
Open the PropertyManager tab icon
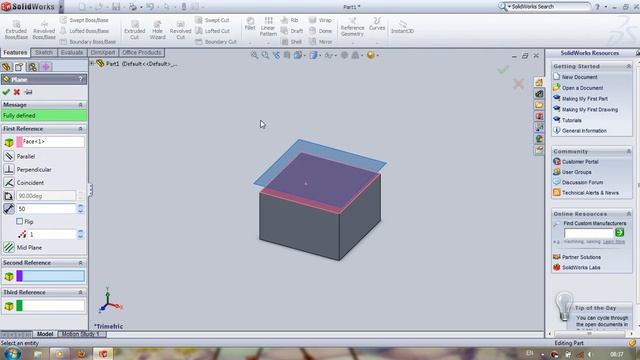(19, 67)
